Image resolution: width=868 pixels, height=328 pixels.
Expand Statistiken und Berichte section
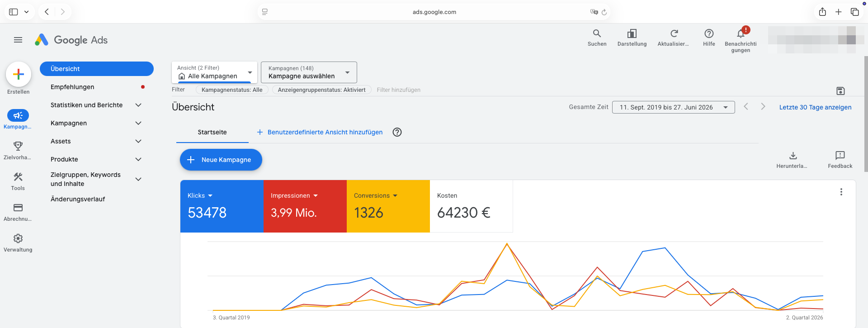[x=138, y=105]
